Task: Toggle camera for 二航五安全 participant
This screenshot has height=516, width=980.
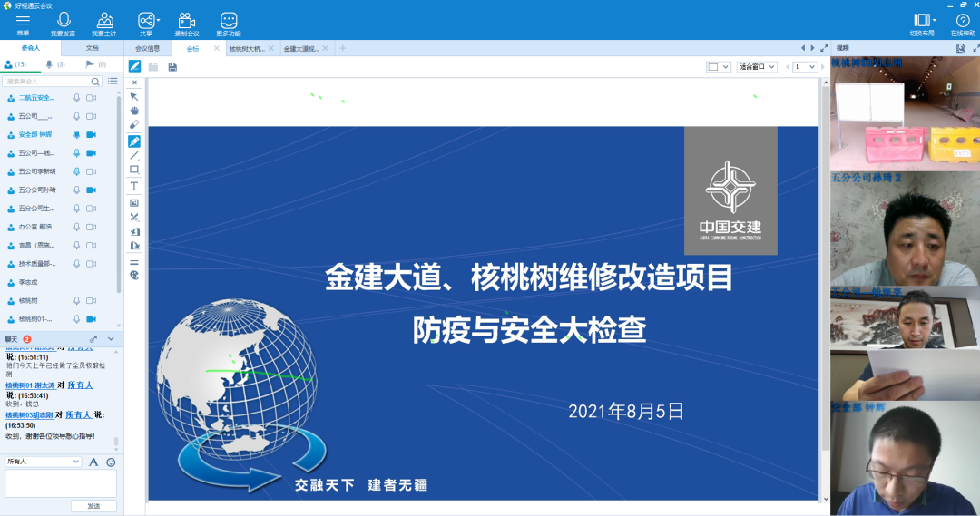Action: (92, 98)
